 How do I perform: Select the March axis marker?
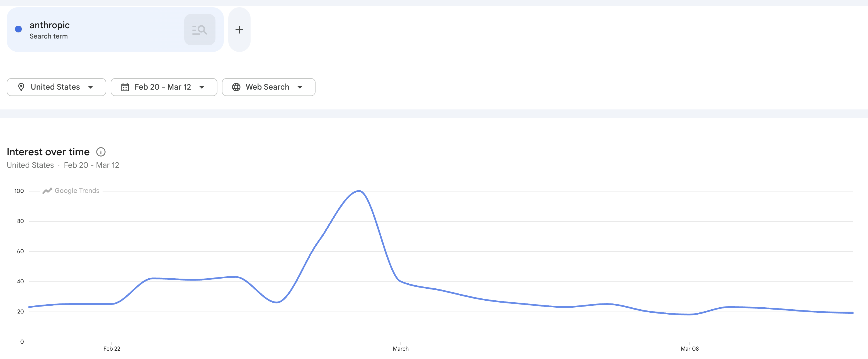(401, 349)
